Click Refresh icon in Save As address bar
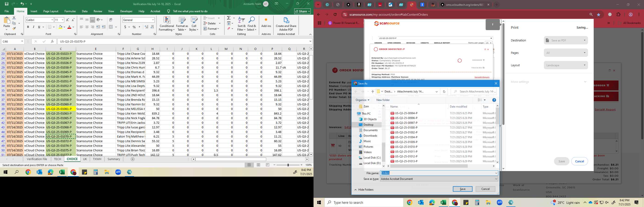 (x=444, y=92)
